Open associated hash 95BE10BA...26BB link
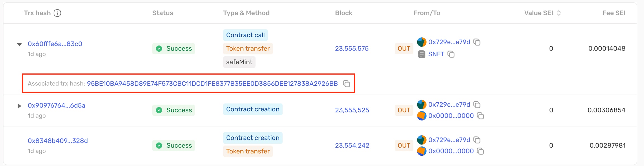Viewport: 644px width, 166px height. [212, 84]
